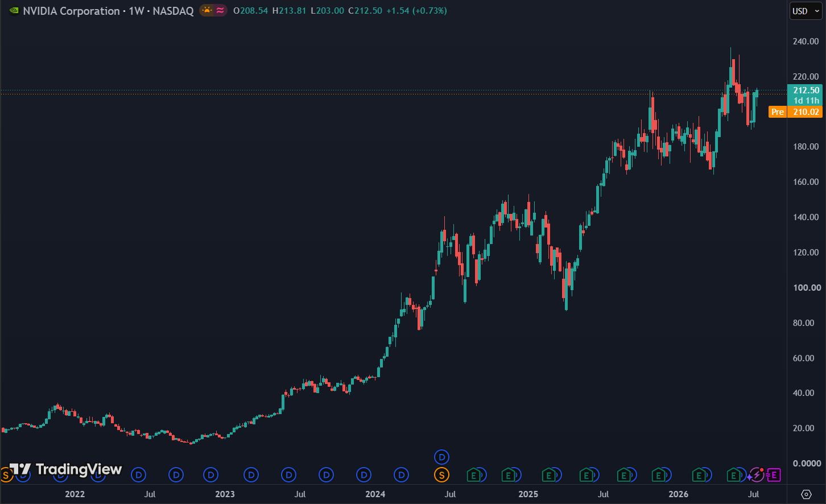Select the dividend D marker just right of 2024

pos(402,474)
